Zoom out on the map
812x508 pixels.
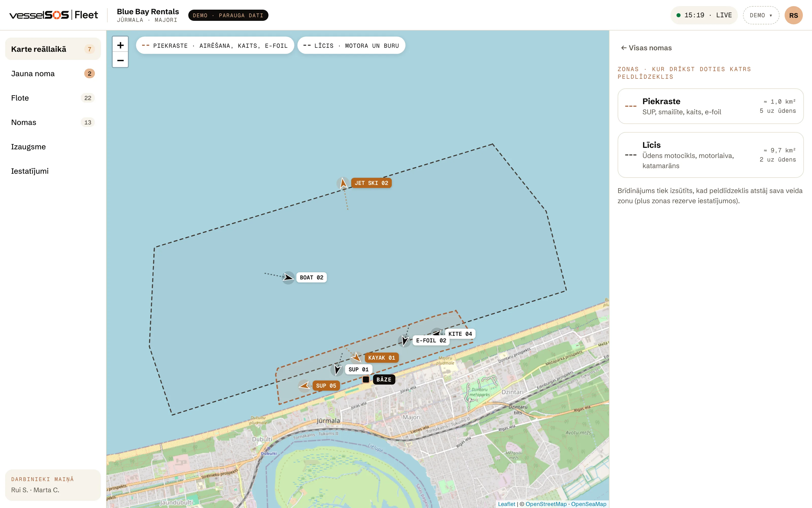[x=120, y=60]
